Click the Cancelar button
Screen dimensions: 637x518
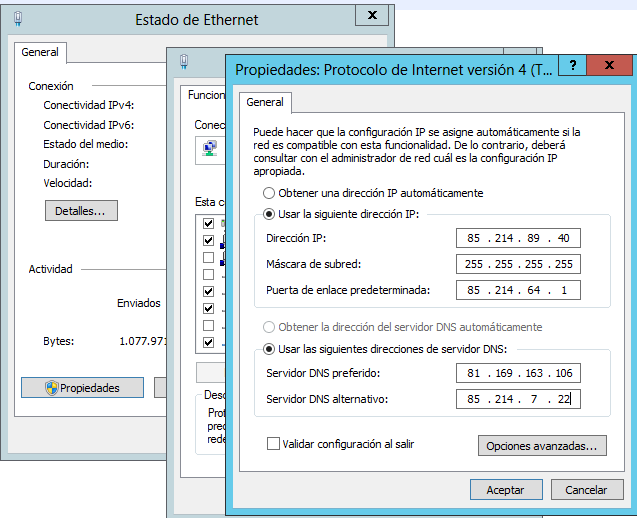[x=587, y=490]
